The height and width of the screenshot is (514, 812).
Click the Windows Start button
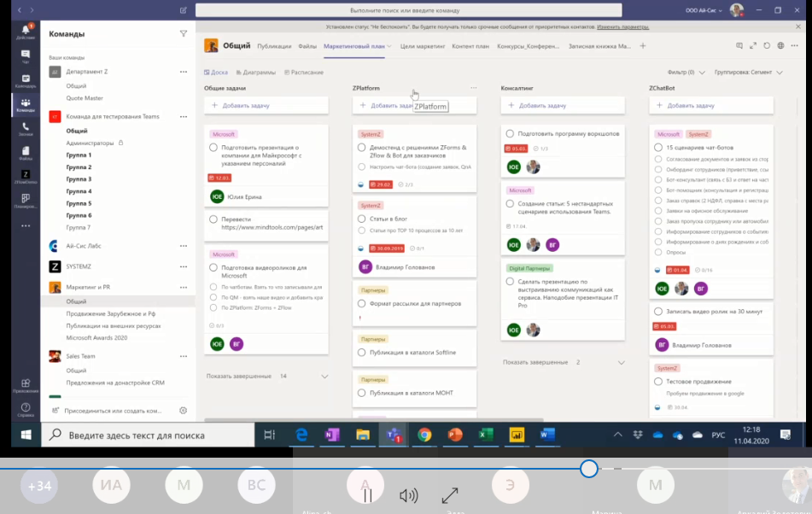coord(26,435)
